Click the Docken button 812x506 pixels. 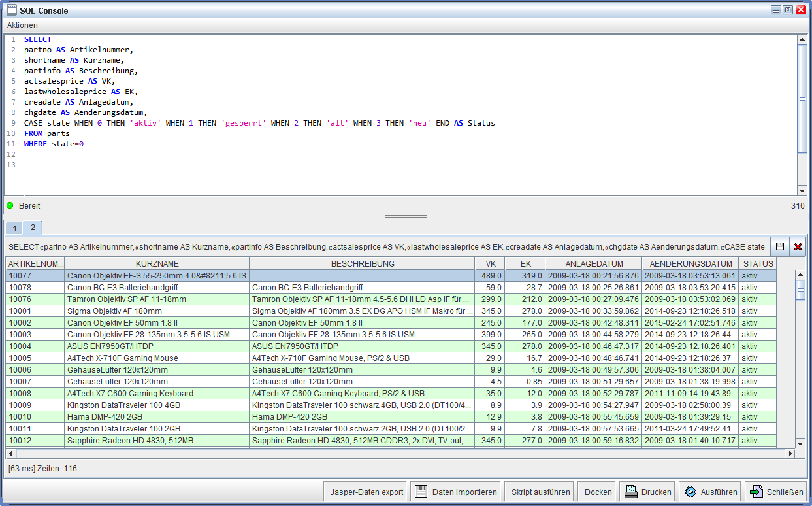click(598, 492)
